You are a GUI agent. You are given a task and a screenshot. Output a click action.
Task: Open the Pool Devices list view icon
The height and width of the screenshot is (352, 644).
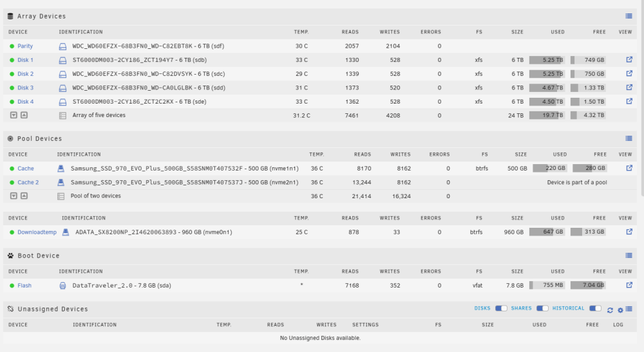click(629, 138)
